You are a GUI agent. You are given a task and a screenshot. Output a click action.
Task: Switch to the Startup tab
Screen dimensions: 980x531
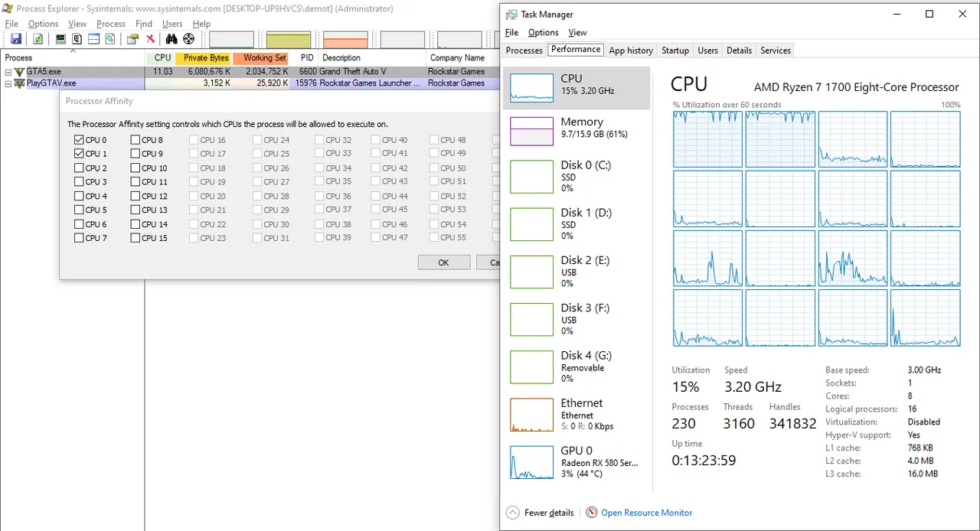tap(675, 50)
